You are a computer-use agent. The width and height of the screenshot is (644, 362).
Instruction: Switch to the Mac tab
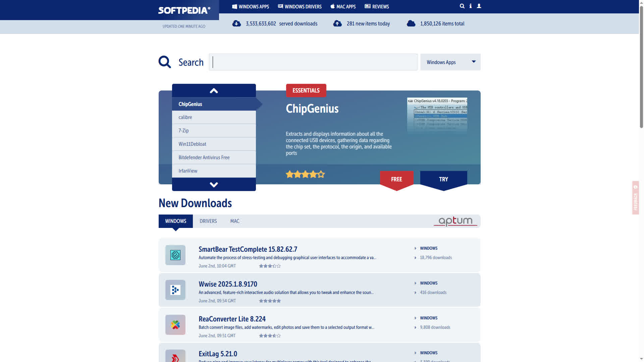235,221
